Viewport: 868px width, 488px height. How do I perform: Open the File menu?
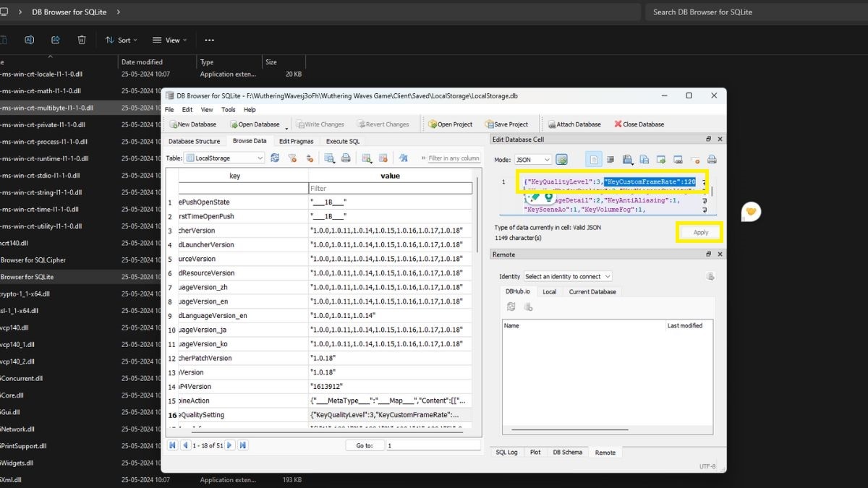click(x=170, y=110)
